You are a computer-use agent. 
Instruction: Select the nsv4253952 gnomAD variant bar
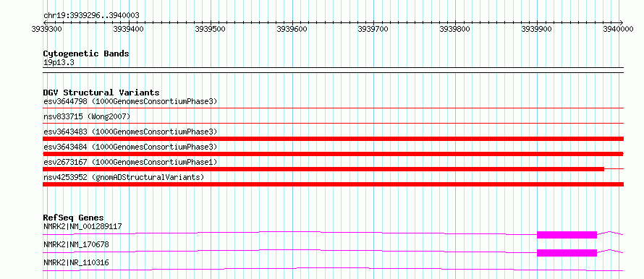(333, 184)
